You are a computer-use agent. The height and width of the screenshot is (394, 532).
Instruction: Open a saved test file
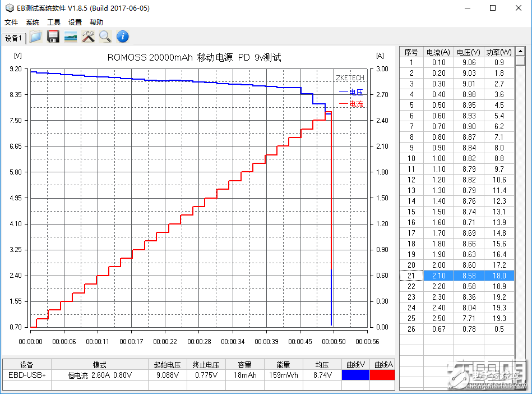[35, 36]
